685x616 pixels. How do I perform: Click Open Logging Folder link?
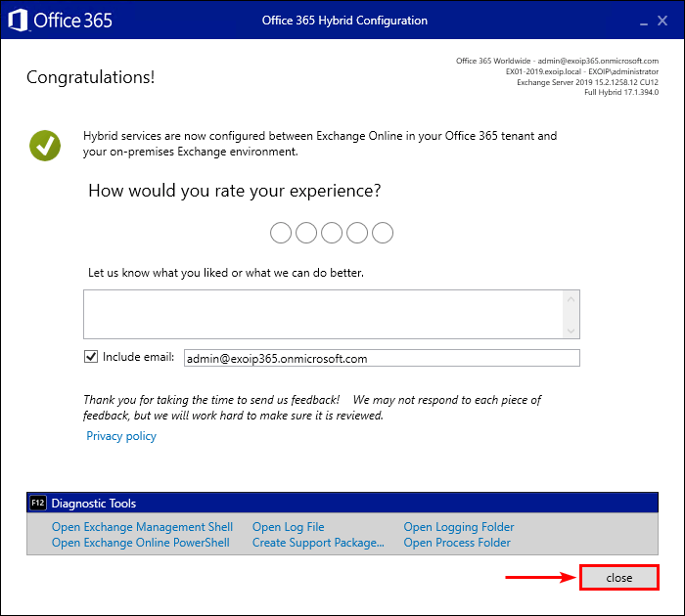coord(459,527)
